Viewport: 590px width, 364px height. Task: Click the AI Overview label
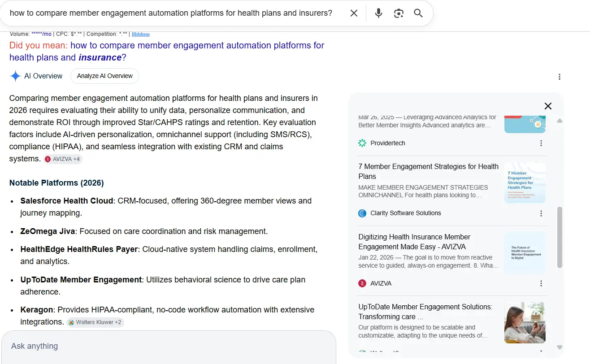pos(43,76)
